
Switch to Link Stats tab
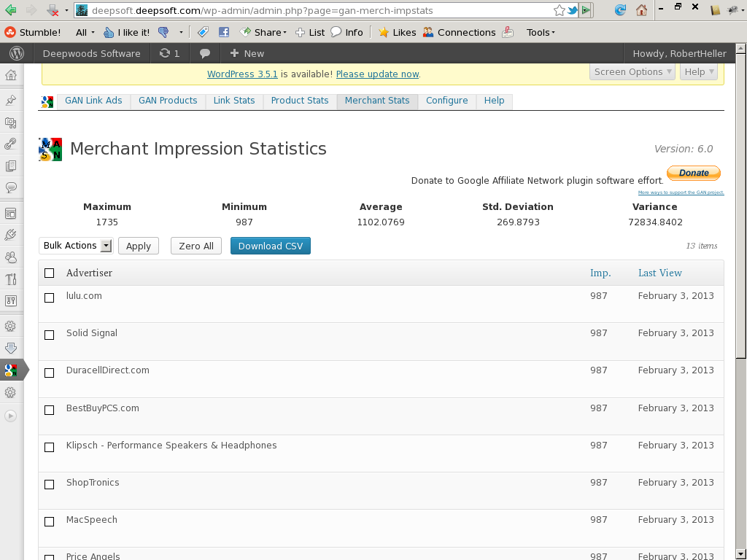(234, 101)
